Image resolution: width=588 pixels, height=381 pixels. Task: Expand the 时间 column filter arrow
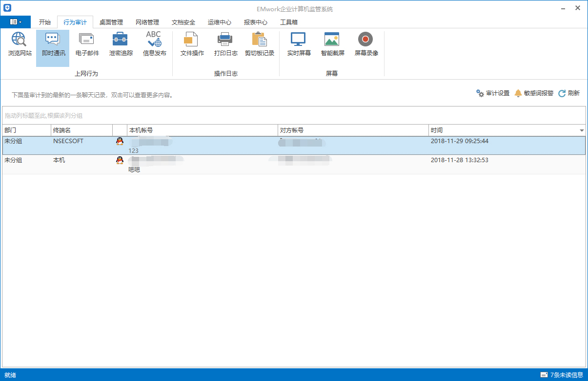tap(582, 130)
